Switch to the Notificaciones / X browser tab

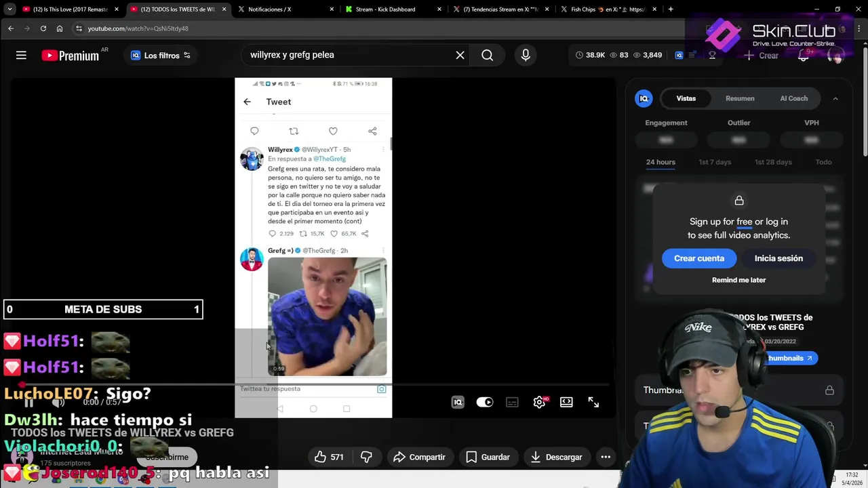click(285, 9)
